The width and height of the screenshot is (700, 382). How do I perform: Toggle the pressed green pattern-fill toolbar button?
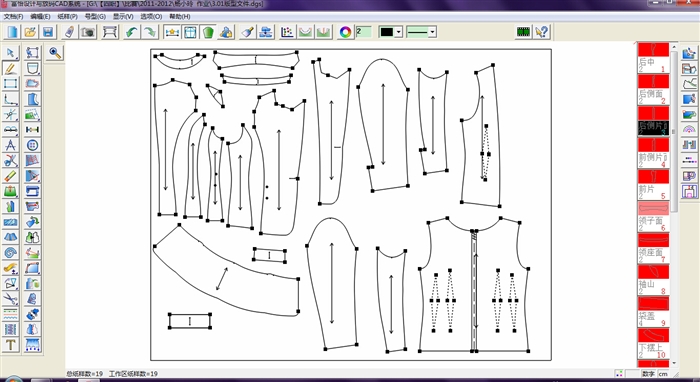tap(208, 32)
